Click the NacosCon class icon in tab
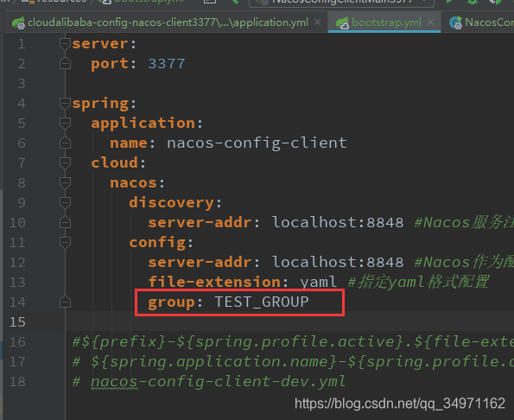The height and width of the screenshot is (420, 514). [455, 22]
